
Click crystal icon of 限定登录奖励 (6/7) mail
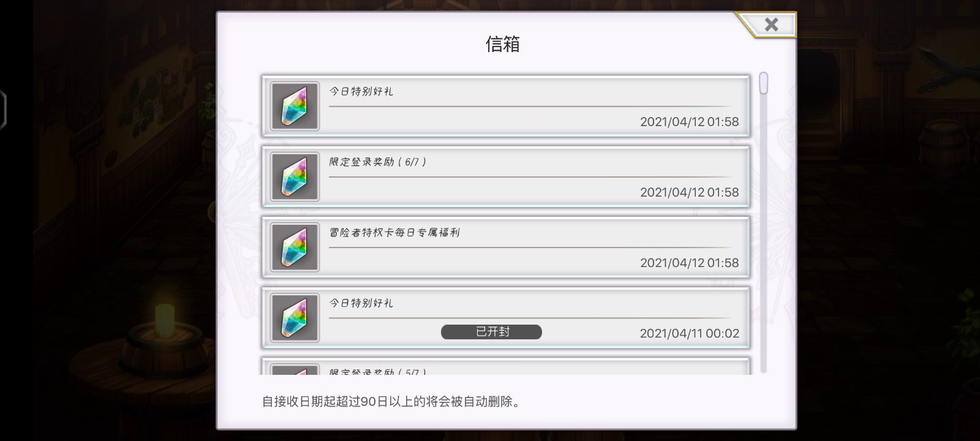pos(295,176)
